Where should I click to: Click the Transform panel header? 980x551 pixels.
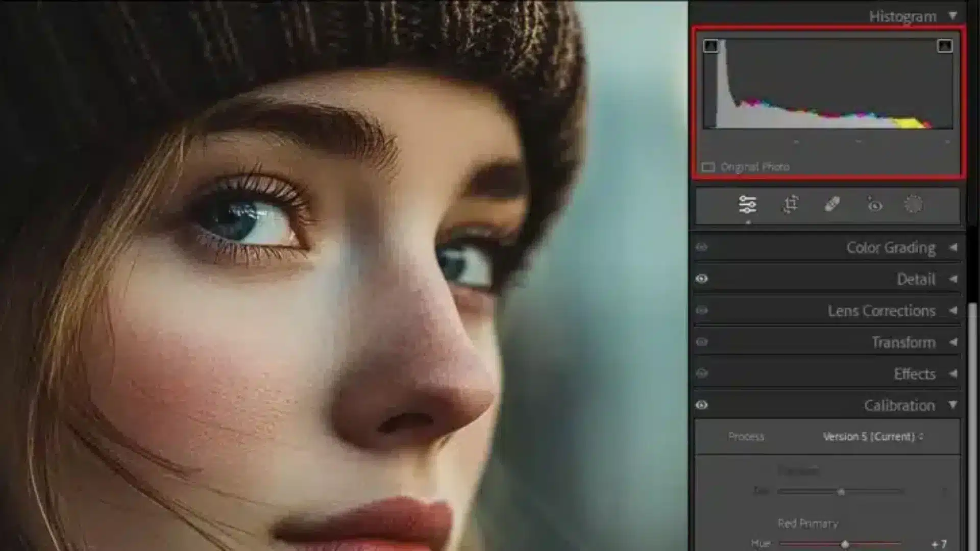pos(827,342)
